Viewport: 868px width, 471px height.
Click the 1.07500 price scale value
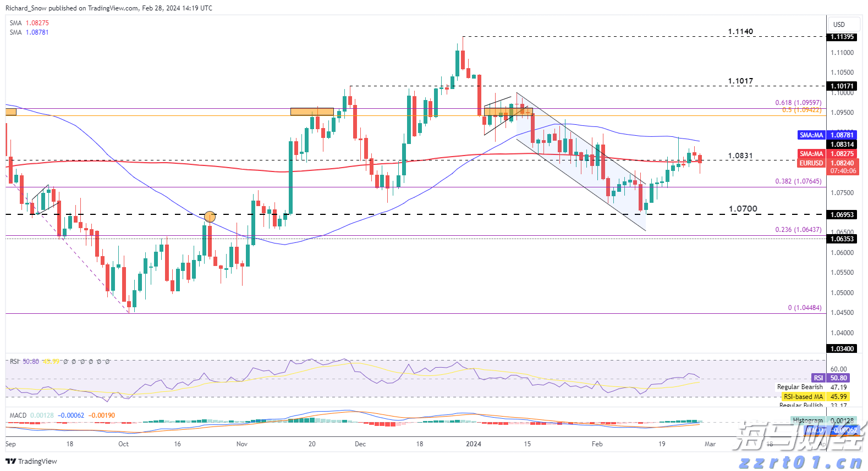(x=842, y=193)
